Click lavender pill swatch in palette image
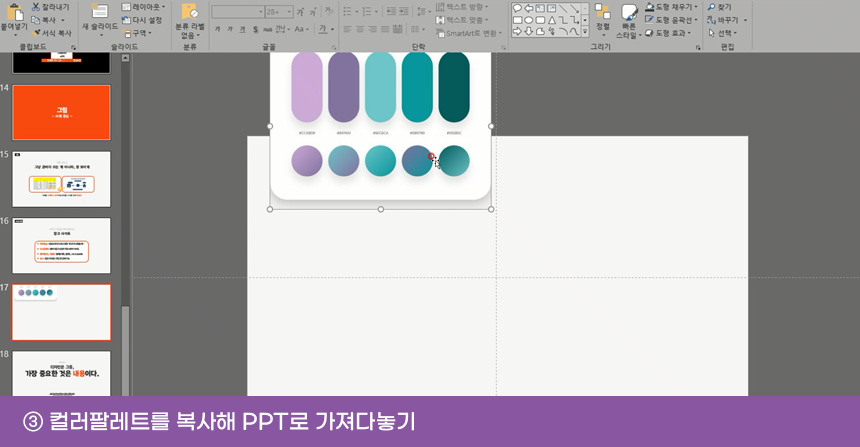 click(307, 87)
